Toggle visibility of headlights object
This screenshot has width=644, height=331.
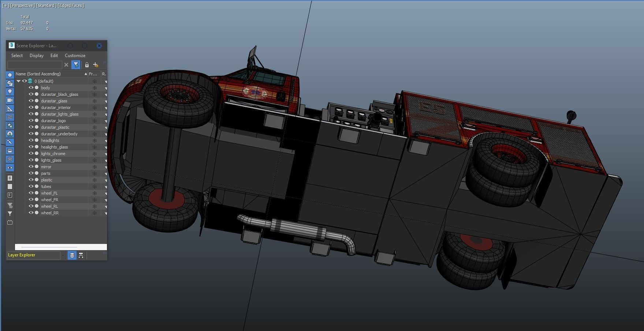[31, 140]
